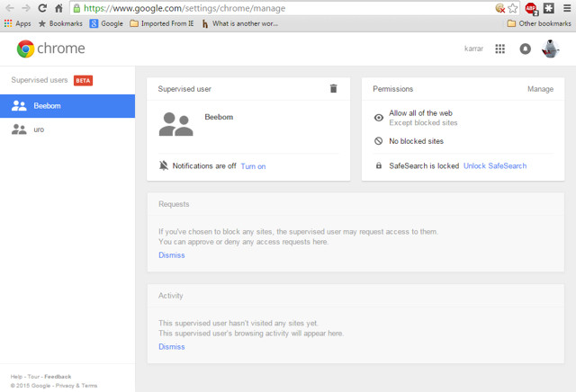Select the Beebom supervised user
This screenshot has width=576, height=392.
click(x=67, y=106)
